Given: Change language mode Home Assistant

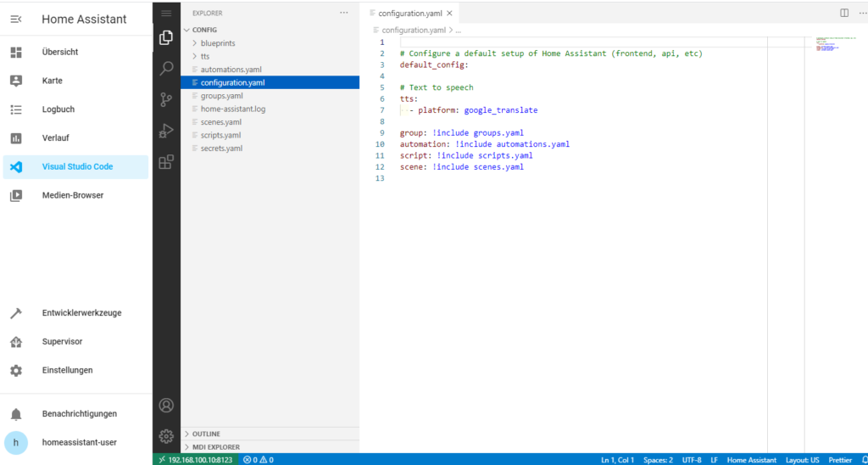Looking at the screenshot, I should coord(752,460).
